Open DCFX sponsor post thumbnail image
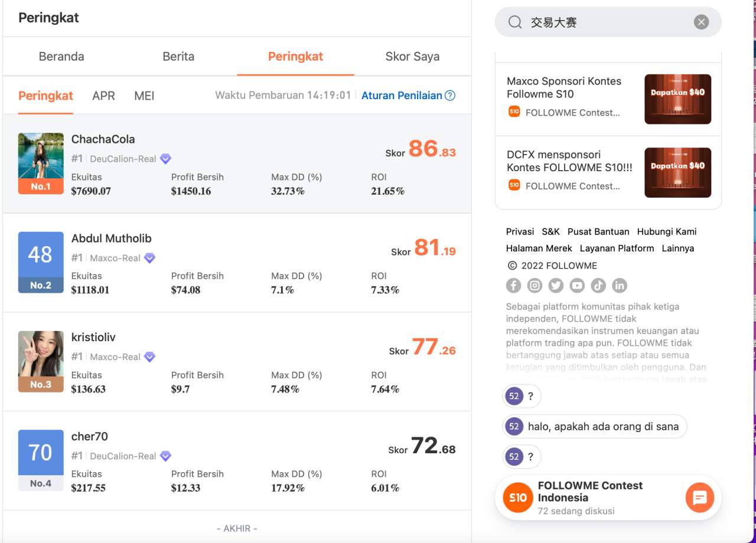The image size is (756, 543). coord(678,172)
